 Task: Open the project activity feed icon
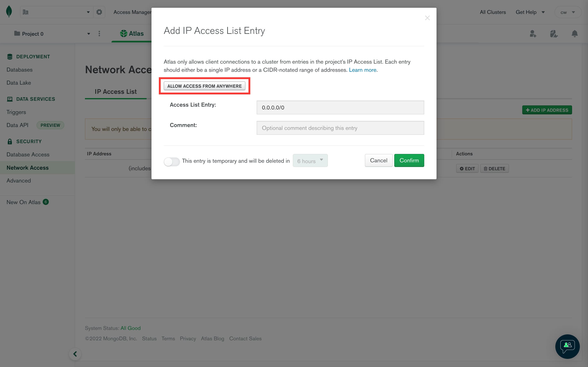554,33
